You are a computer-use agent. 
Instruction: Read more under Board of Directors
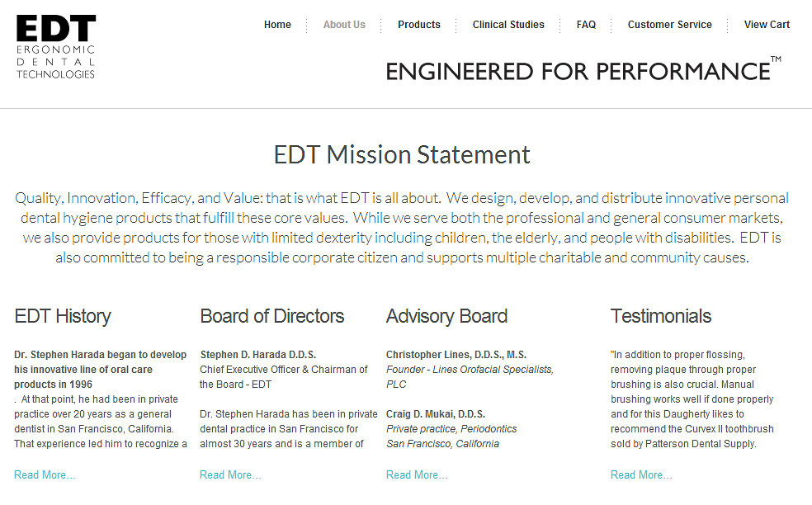[230, 474]
